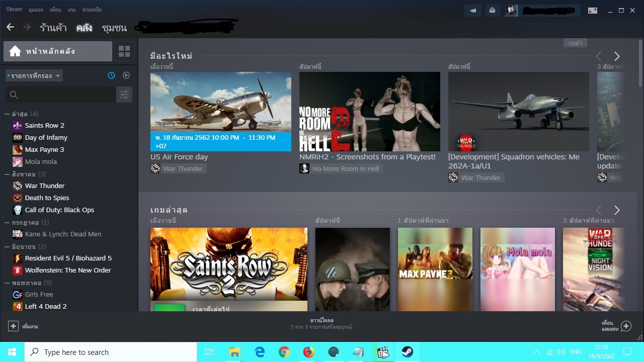Click the profile avatar in the title bar
This screenshot has height=362, width=644.
pos(511,11)
